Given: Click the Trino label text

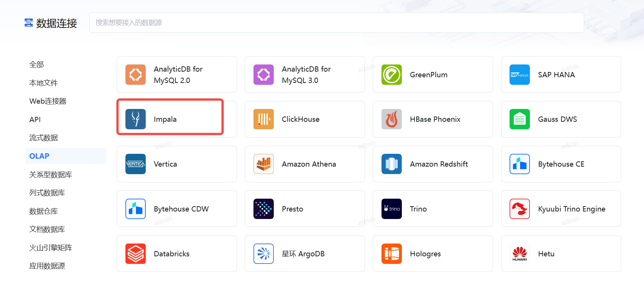Looking at the screenshot, I should tap(418, 209).
